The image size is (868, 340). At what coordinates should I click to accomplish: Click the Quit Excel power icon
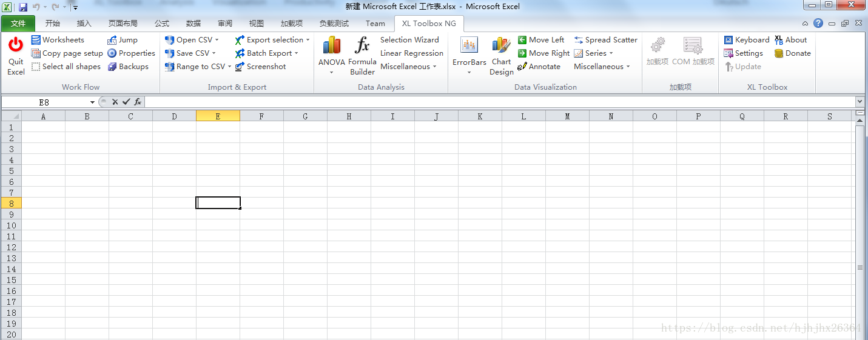16,45
